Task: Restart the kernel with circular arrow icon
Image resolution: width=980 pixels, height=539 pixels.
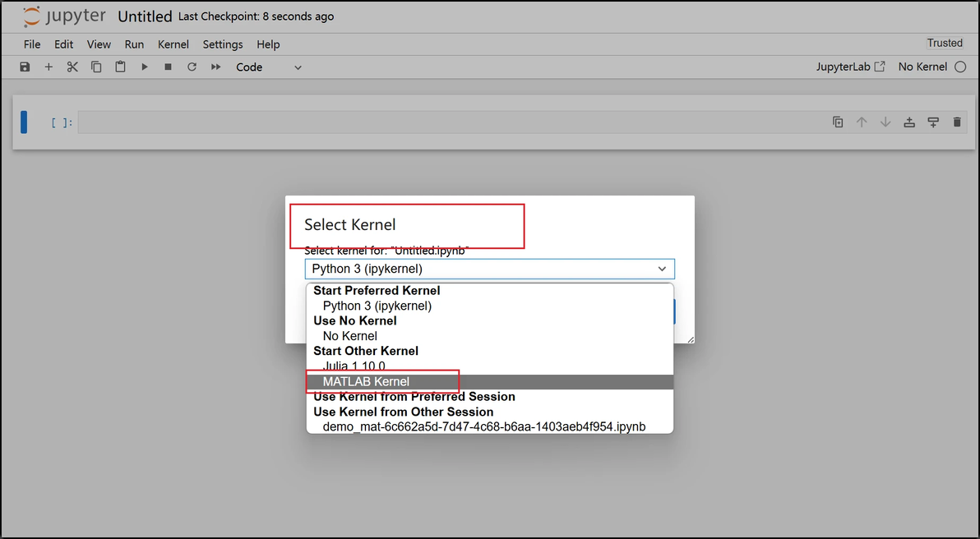Action: point(192,67)
